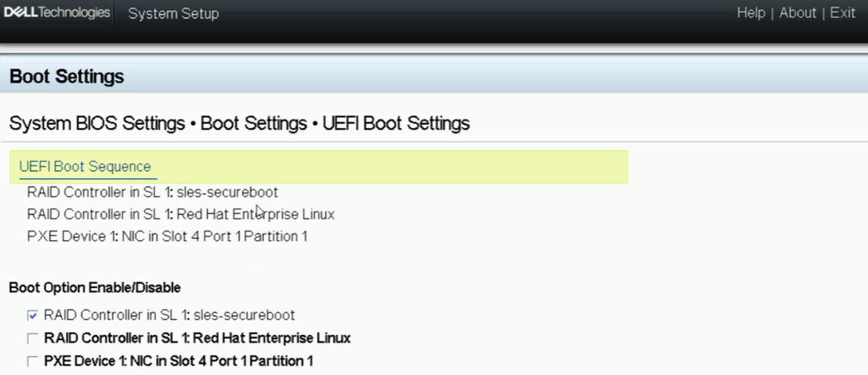Open the About link in top bar
Image resolution: width=868 pixels, height=375 pixels.
pyautogui.click(x=798, y=13)
